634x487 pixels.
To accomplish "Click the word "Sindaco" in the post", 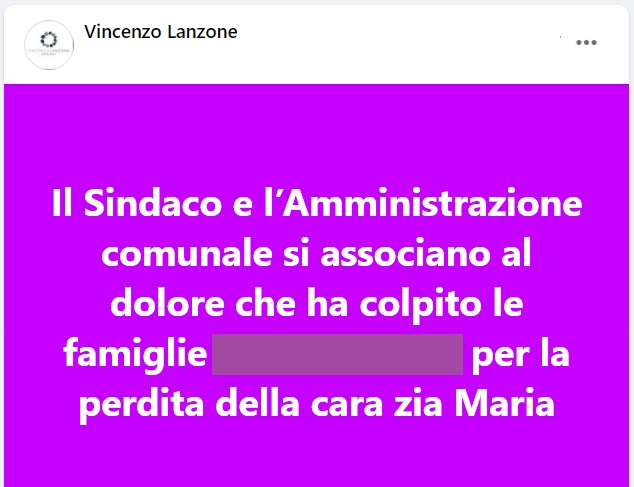I will [x=153, y=203].
